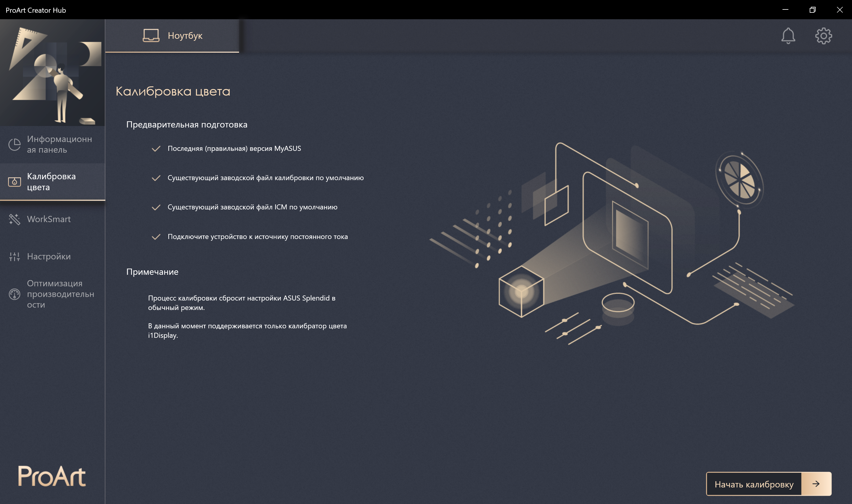
Task: Click the checkmark for the default ICM file
Action: click(156, 207)
